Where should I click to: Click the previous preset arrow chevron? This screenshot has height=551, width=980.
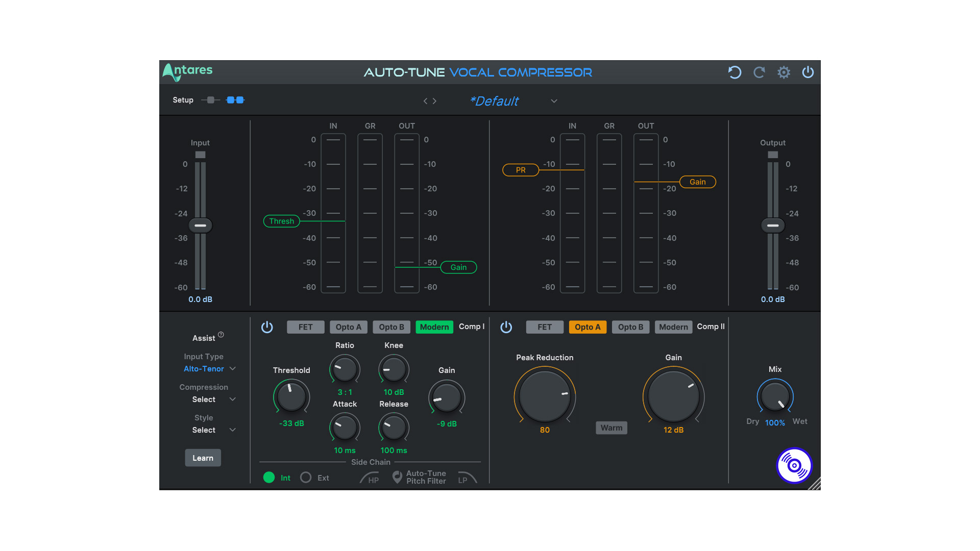tap(423, 101)
